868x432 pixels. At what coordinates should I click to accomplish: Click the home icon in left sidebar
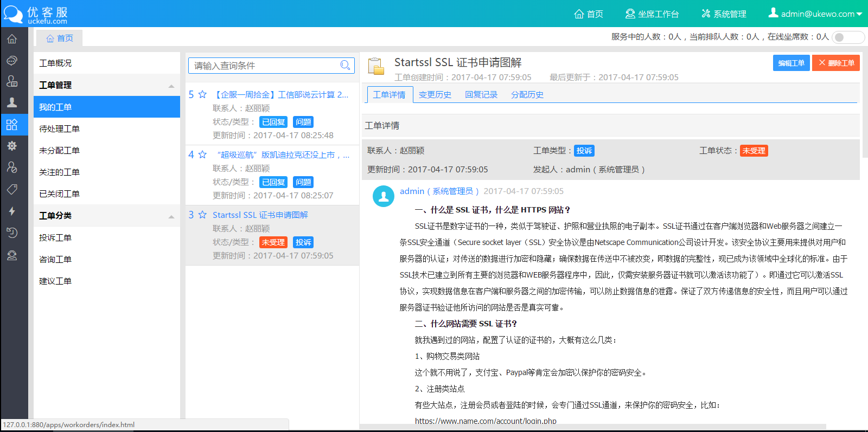pos(12,39)
